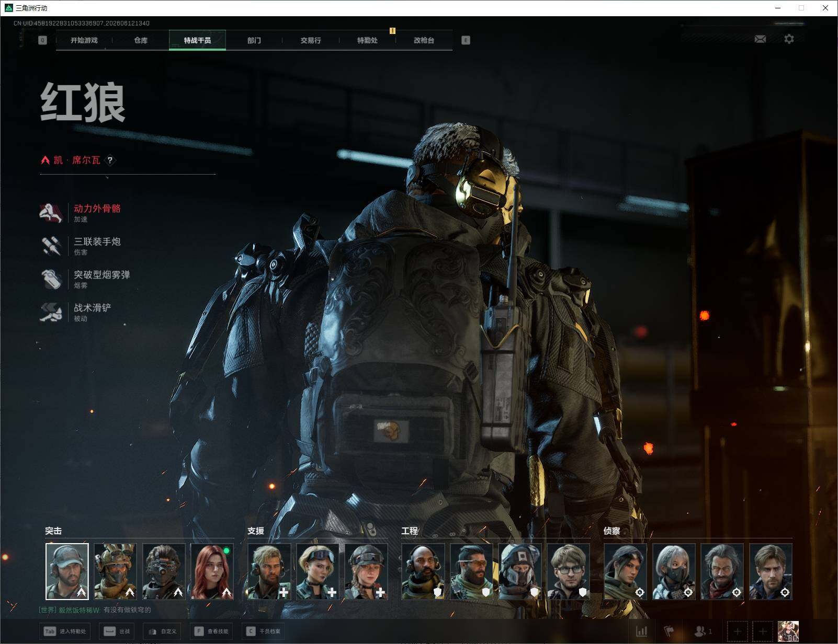Click the first empty squad slot plus
Image resolution: width=838 pixels, height=644 pixels.
[x=738, y=632]
